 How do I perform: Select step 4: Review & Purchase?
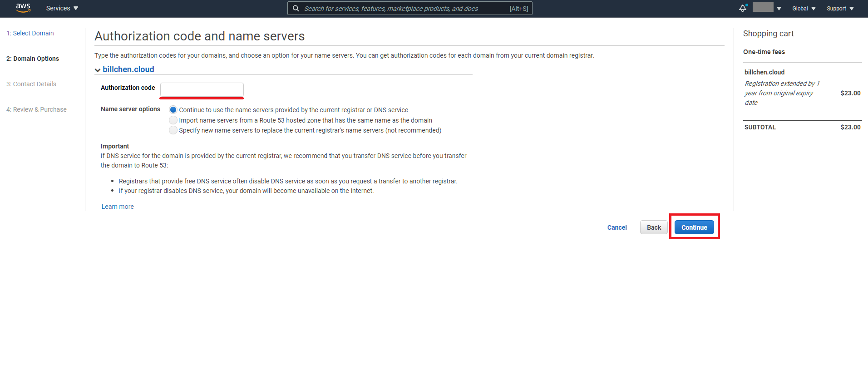[x=36, y=109]
